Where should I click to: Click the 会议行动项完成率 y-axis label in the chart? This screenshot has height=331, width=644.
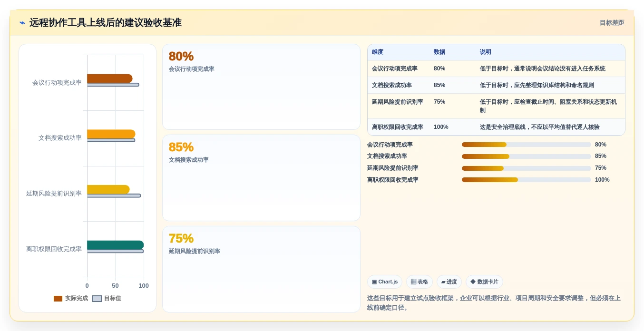(57, 82)
